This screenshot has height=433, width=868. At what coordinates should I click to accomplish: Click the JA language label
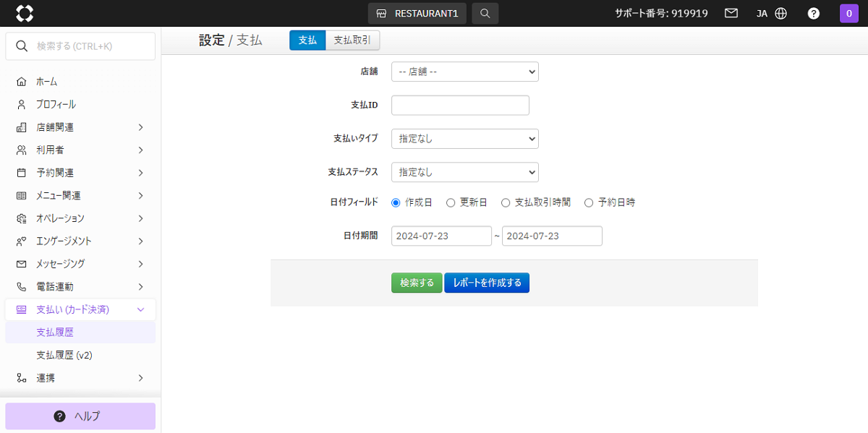(x=762, y=13)
